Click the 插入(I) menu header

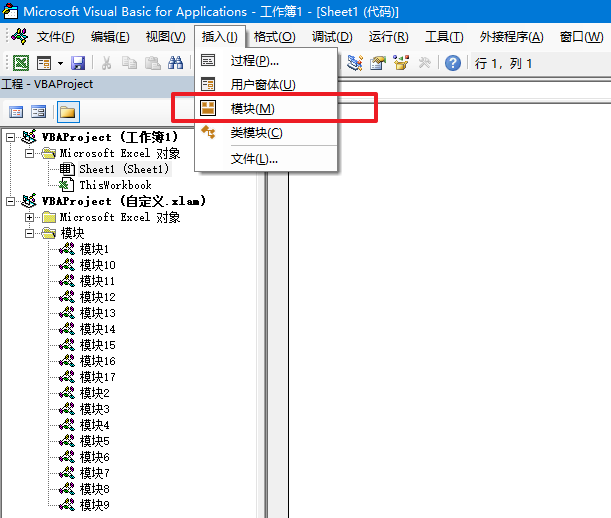(x=219, y=37)
